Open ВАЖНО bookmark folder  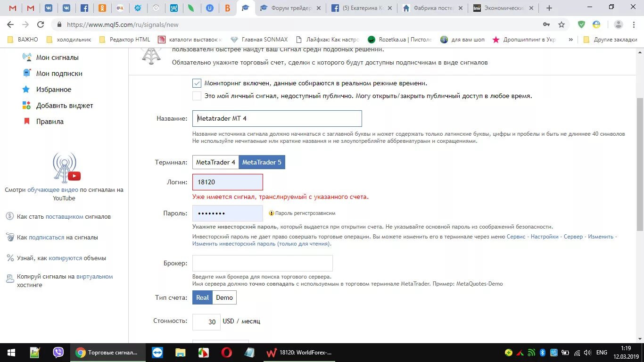point(23,40)
